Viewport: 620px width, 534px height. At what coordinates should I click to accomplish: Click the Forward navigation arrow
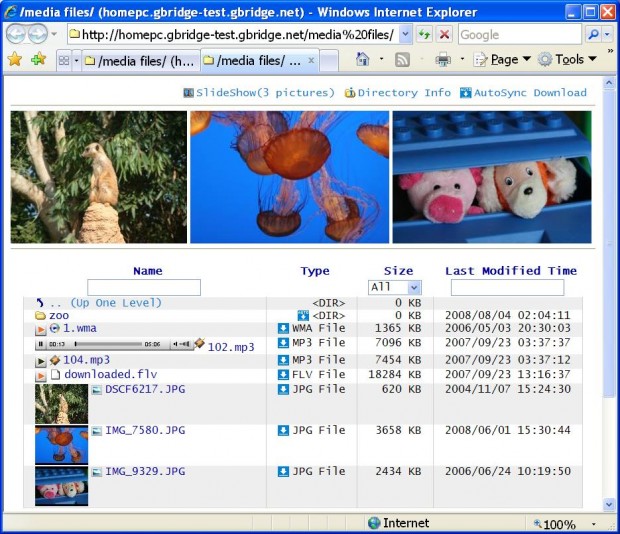(38, 34)
